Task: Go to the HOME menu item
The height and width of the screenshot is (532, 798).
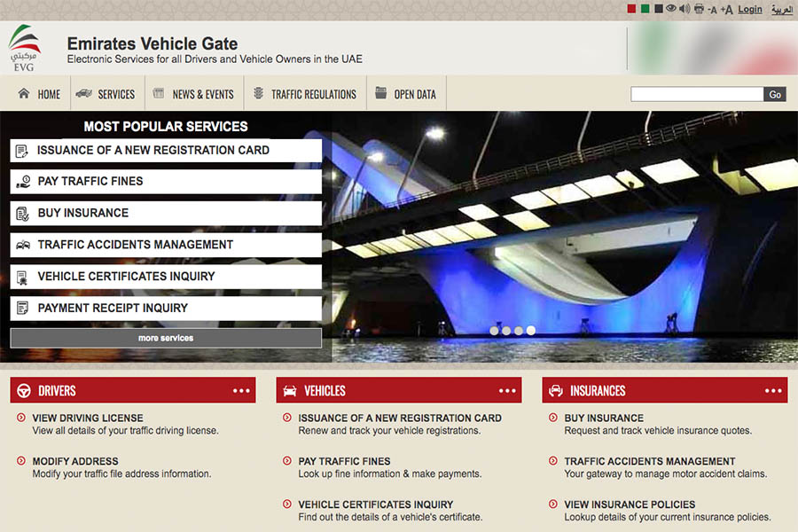Action: (x=39, y=94)
